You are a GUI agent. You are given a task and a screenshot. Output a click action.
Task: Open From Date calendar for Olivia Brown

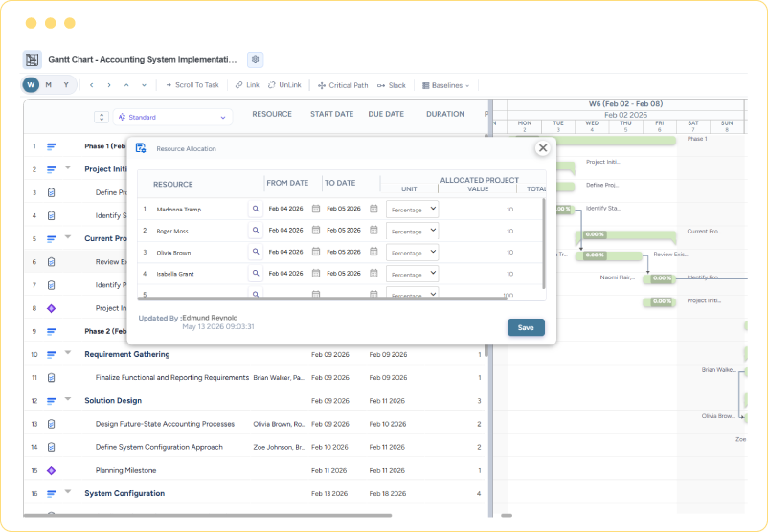pos(316,252)
